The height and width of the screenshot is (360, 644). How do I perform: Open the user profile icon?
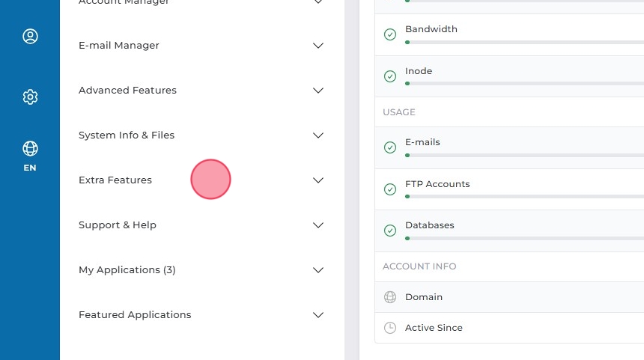point(30,37)
